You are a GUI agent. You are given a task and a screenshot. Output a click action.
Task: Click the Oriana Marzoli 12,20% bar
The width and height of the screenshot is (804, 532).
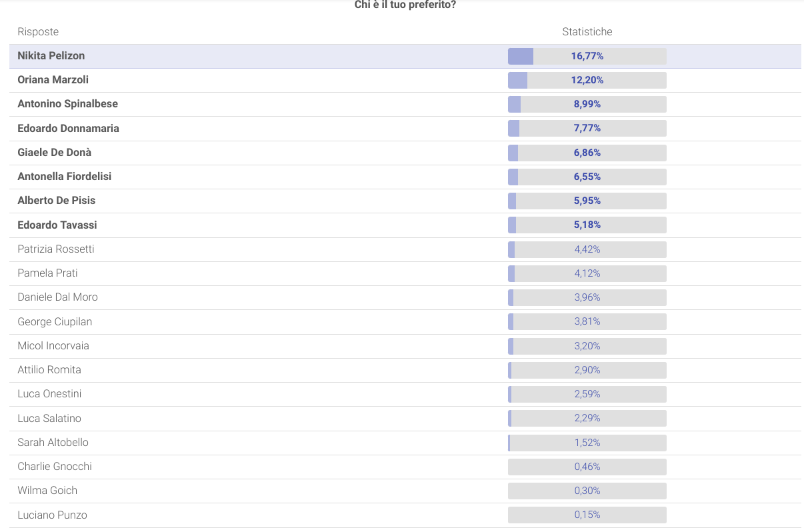tap(587, 80)
